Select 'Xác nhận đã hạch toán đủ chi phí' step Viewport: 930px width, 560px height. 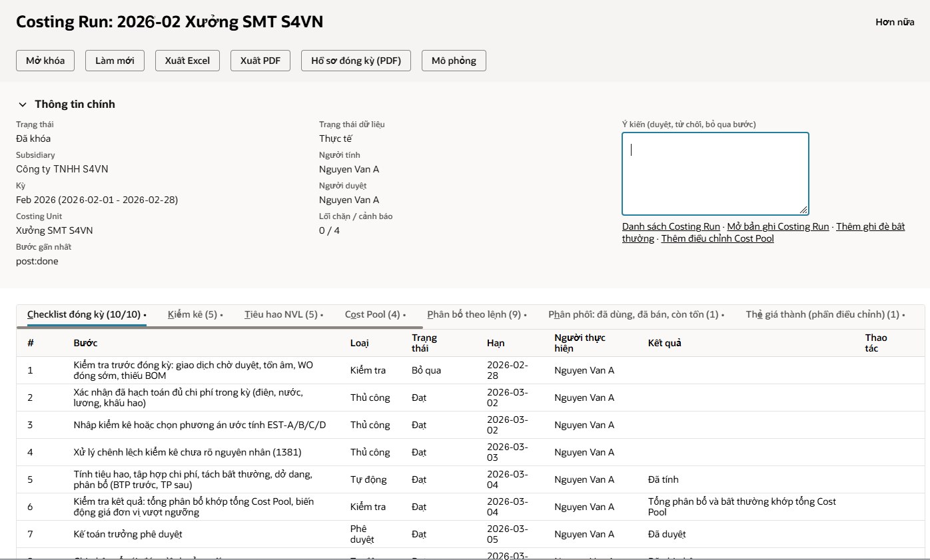189,398
